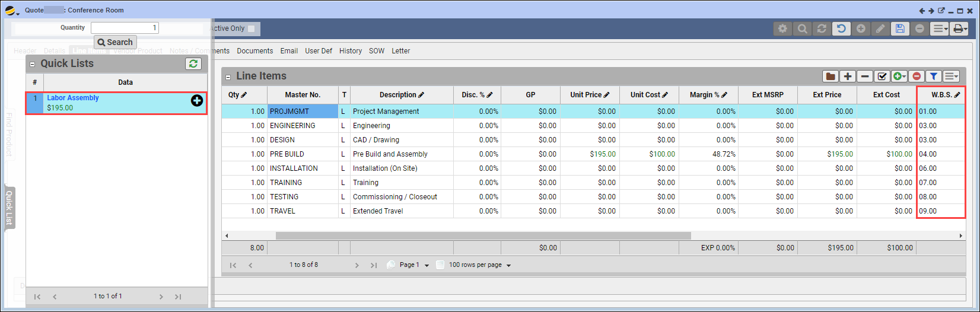
Task: Open the brown folder icon in Line Items
Action: [x=830, y=76]
